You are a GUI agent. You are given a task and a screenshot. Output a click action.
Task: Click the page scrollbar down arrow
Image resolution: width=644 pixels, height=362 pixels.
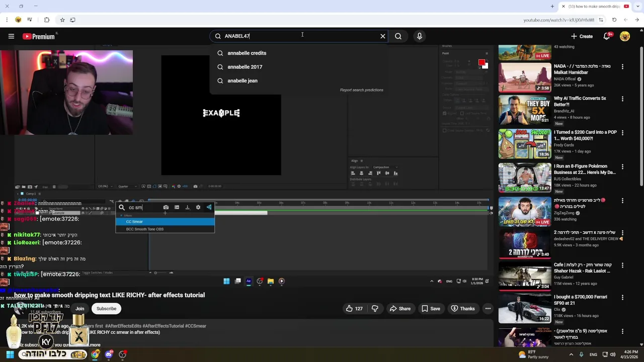[641, 344]
